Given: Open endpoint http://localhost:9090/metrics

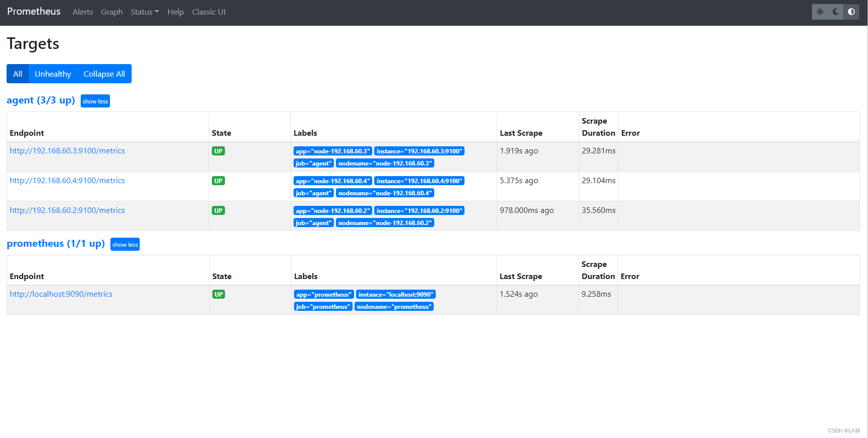Looking at the screenshot, I should pyautogui.click(x=61, y=294).
